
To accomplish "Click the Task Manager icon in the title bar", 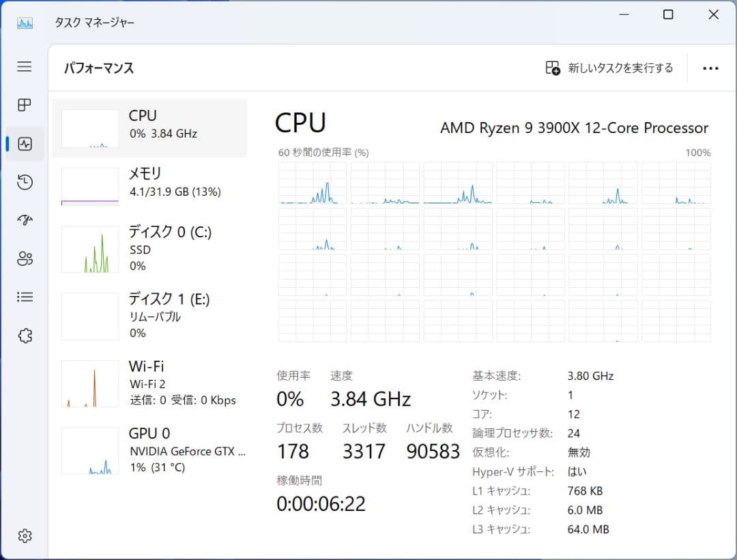I will tap(25, 22).
